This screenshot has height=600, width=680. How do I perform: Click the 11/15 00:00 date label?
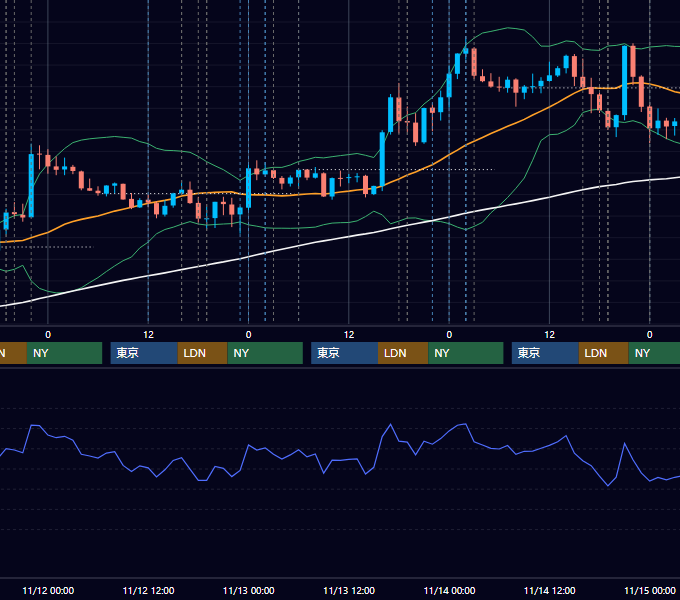point(650,590)
